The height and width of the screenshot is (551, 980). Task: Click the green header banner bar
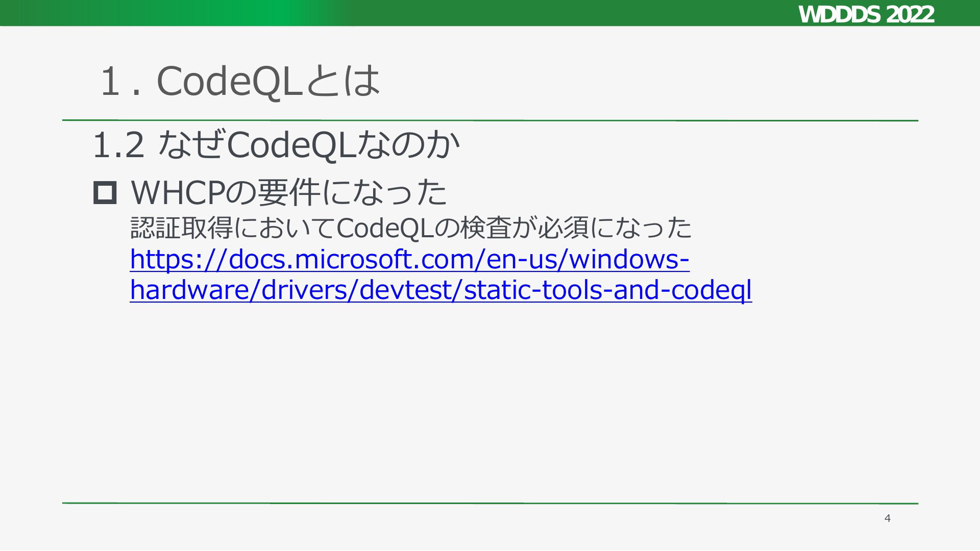[x=490, y=13]
